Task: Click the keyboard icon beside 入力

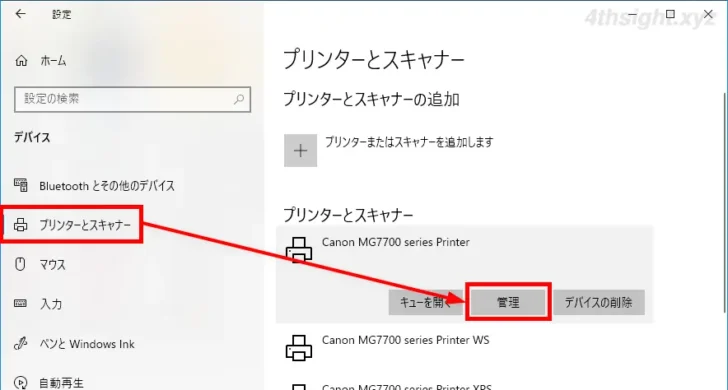Action: click(20, 304)
